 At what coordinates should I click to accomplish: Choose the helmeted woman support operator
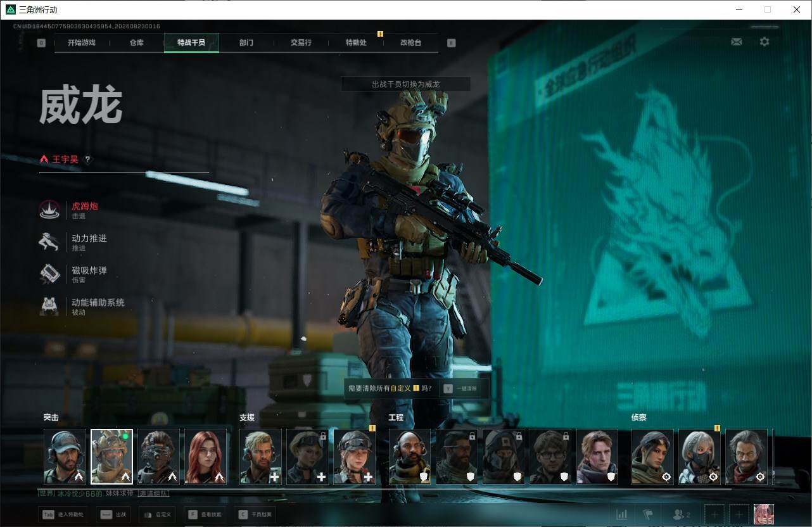point(354,457)
